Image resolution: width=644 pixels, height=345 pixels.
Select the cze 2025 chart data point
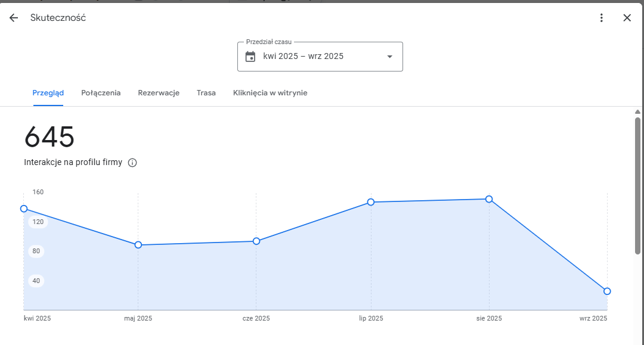(x=256, y=241)
